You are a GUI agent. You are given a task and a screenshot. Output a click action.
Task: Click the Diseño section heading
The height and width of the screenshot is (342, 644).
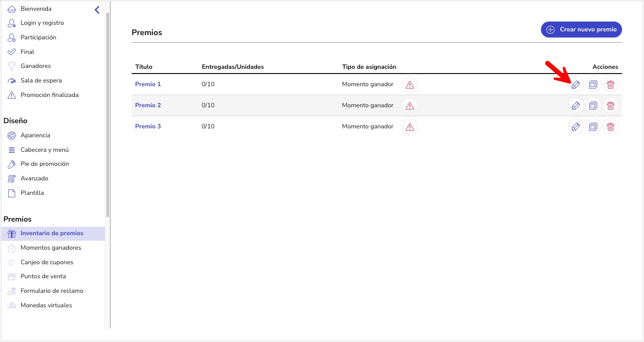pyautogui.click(x=15, y=121)
